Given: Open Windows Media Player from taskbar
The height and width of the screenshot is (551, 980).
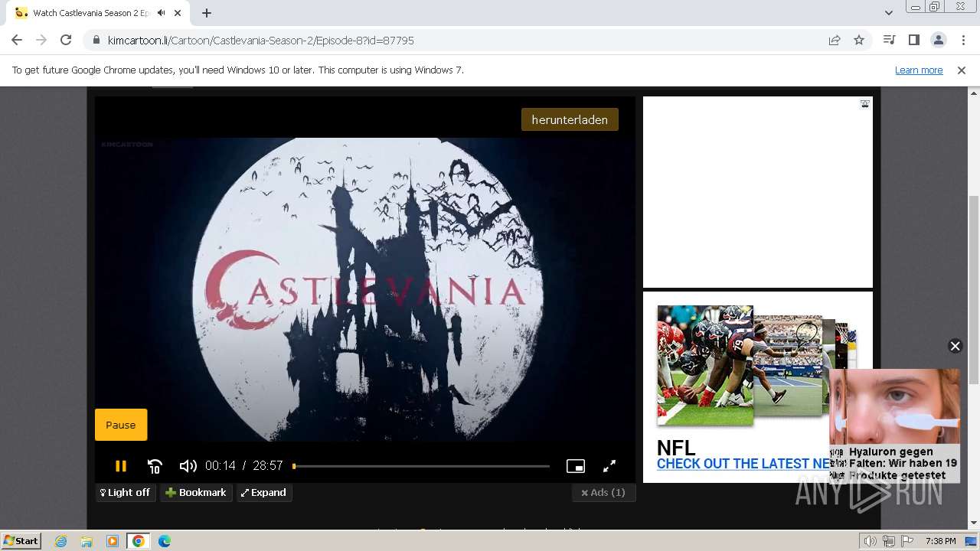Looking at the screenshot, I should (x=113, y=541).
